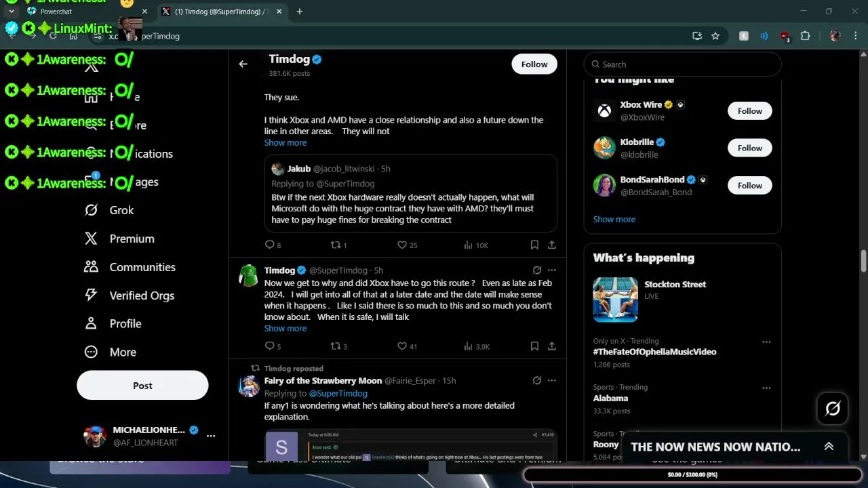
Task: Expand the NOW NEWS NOW panel chevron
Action: click(829, 446)
